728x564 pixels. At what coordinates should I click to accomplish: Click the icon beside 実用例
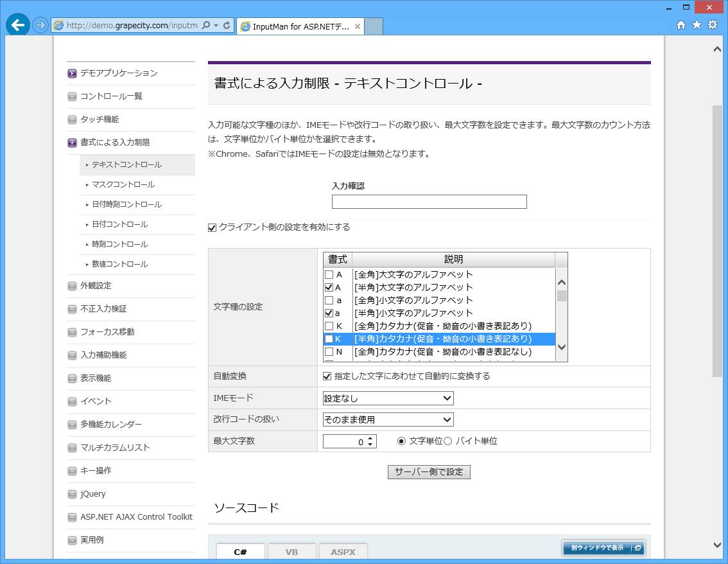(72, 540)
